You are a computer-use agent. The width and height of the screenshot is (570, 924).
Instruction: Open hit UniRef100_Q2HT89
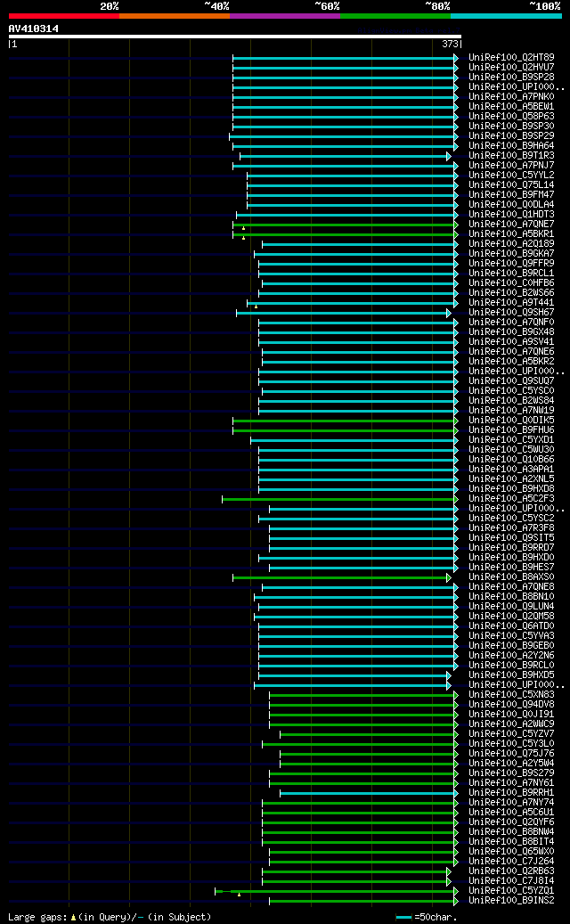click(511, 58)
